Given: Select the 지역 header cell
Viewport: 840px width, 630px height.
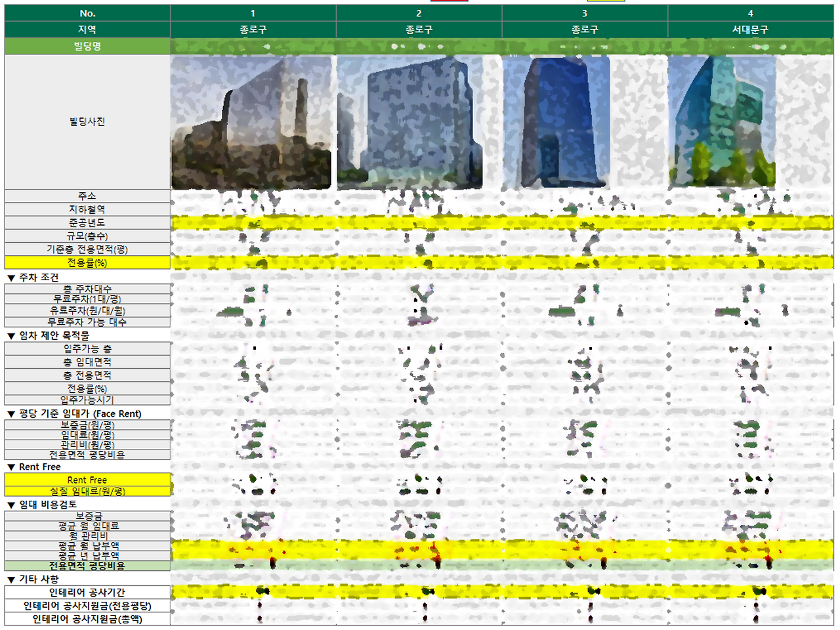Looking at the screenshot, I should coord(87,30).
